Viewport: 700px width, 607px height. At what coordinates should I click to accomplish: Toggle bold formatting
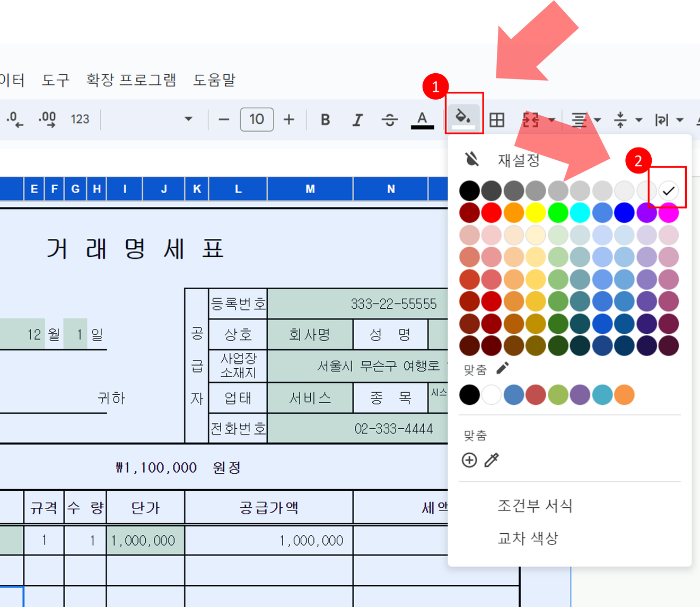(326, 120)
